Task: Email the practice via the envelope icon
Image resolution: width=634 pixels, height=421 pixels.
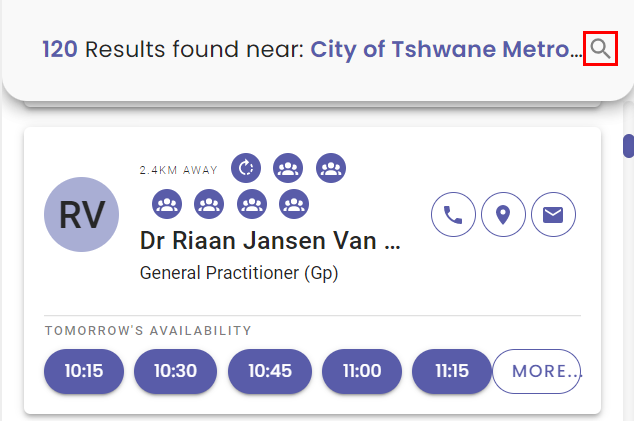Action: tap(554, 215)
